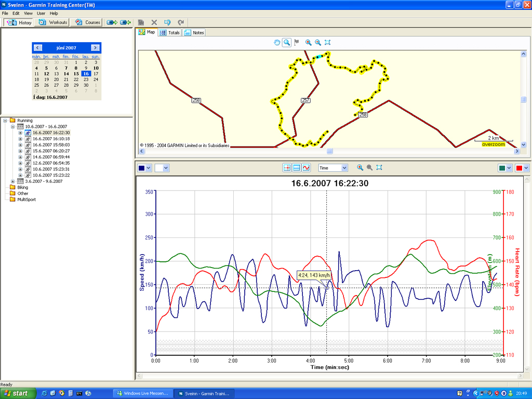Click the receive from device icon

[125, 22]
